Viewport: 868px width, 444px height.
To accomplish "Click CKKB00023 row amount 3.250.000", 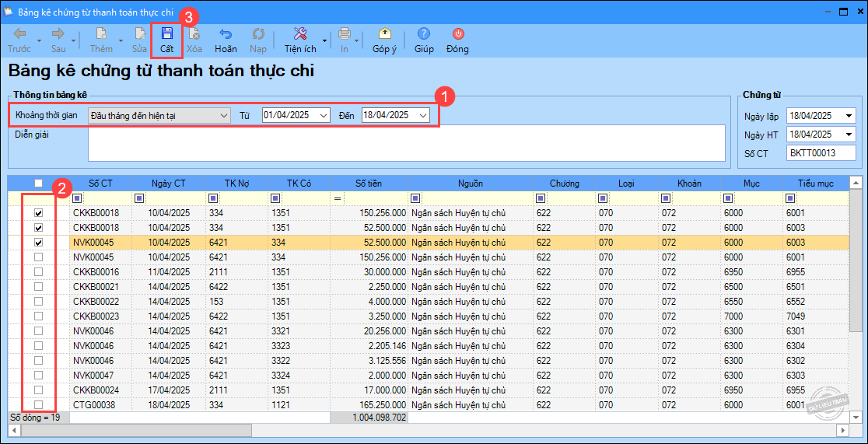I will (369, 316).
